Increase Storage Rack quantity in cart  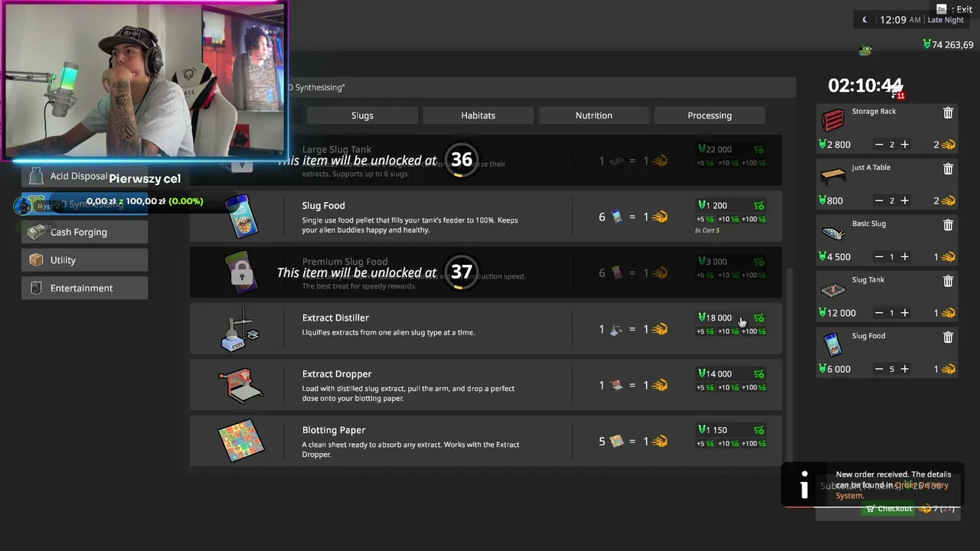(x=904, y=145)
